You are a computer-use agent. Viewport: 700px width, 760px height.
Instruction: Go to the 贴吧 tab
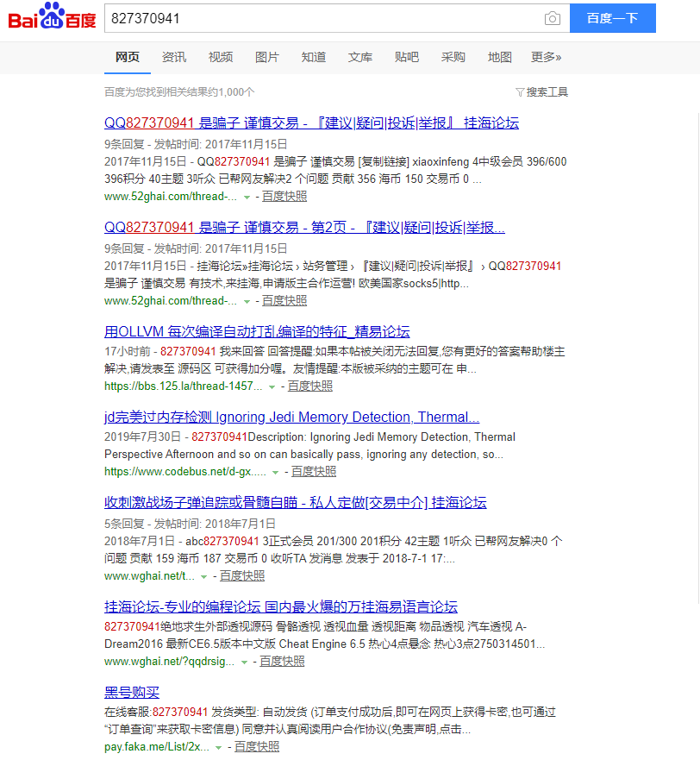click(406, 57)
